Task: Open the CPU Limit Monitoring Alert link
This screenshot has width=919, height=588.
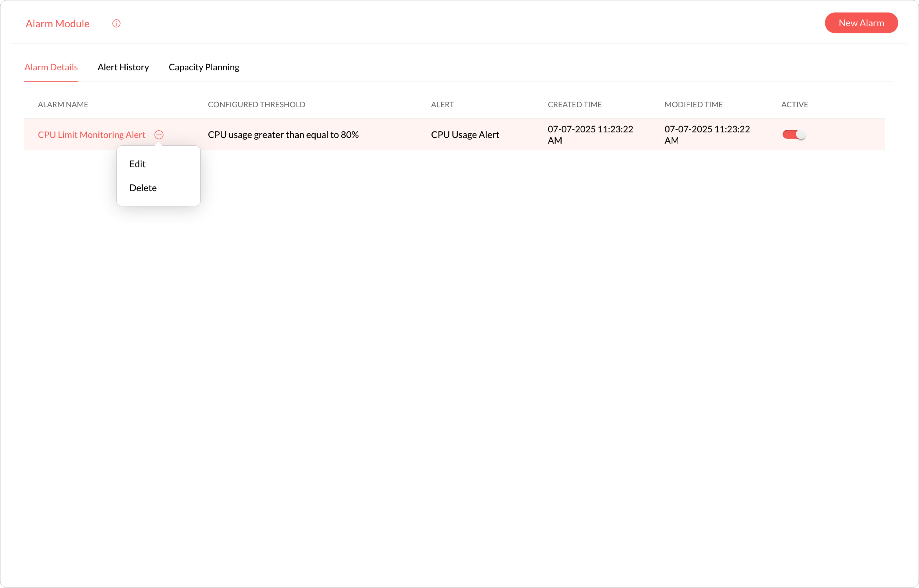Action: pyautogui.click(x=92, y=135)
